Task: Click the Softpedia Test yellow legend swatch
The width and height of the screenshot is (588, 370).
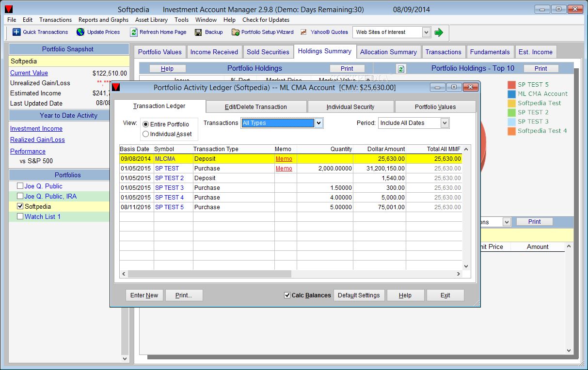Action: click(511, 103)
